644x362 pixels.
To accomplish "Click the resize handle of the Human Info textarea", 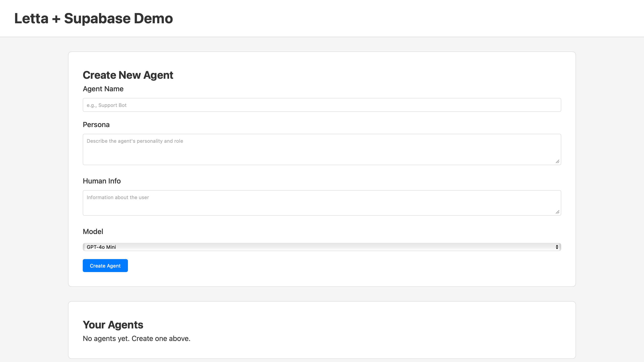I will [x=558, y=212].
